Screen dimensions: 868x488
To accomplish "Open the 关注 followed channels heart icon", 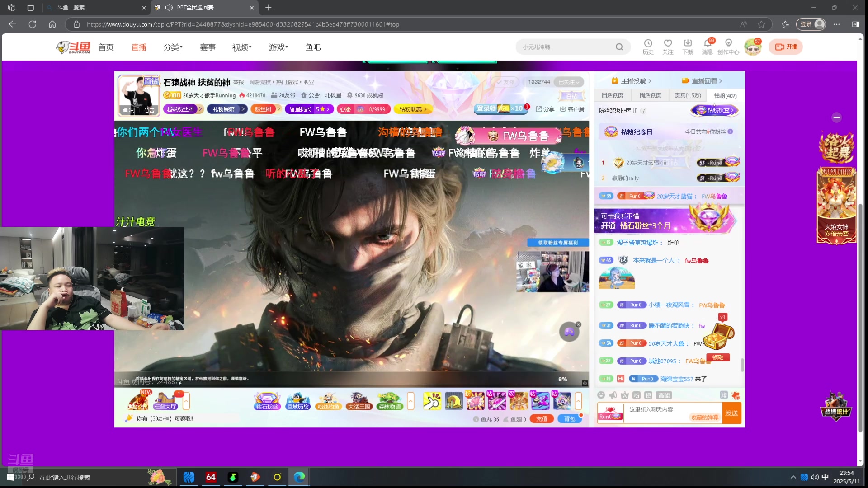I will (668, 47).
